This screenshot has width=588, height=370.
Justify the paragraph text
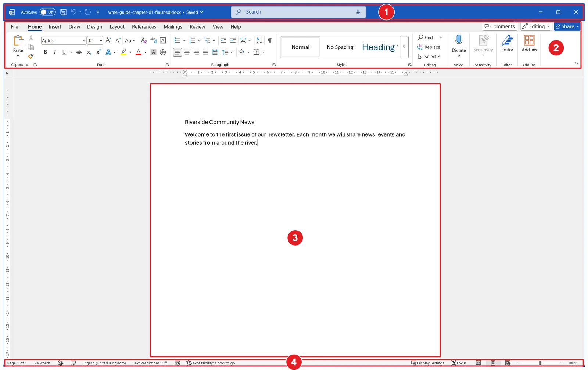pos(205,52)
